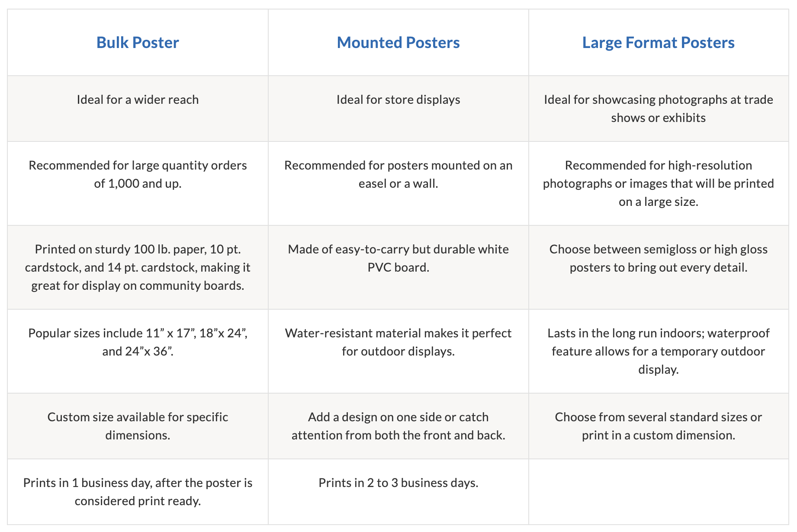Click the "Prints in 1 business day" cell

(138, 492)
